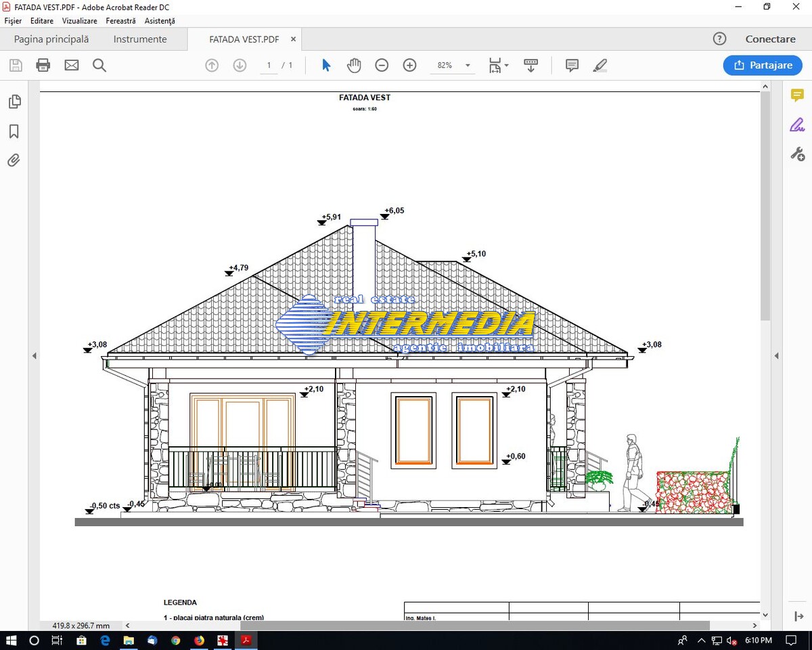Open the Attachments paperclip panel
The width and height of the screenshot is (812, 650).
point(14,160)
